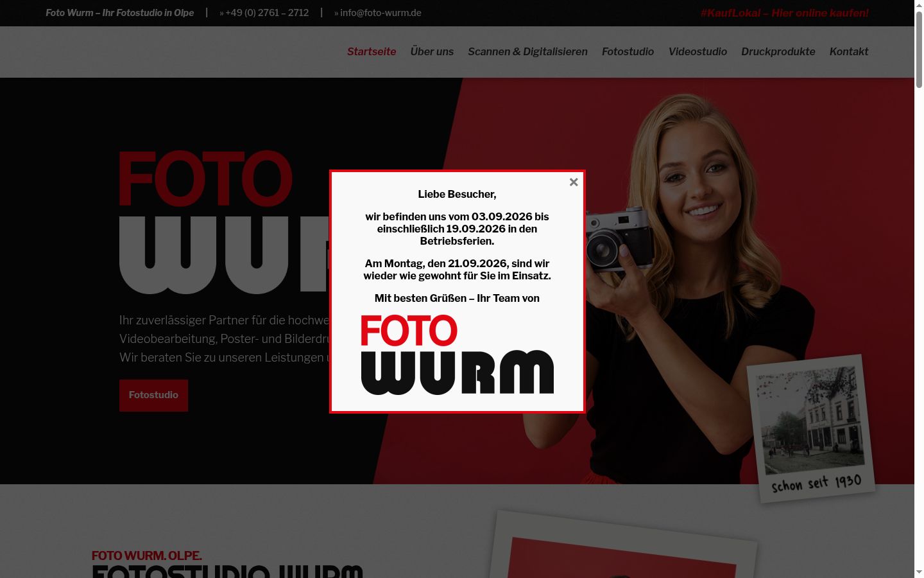
Task: Click the 'Liebe Besucher,' popup text
Action: point(457,194)
